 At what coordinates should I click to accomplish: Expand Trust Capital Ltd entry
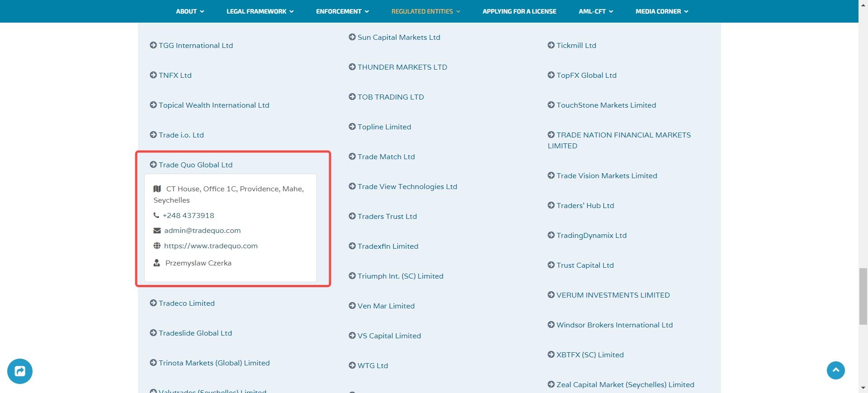580,265
